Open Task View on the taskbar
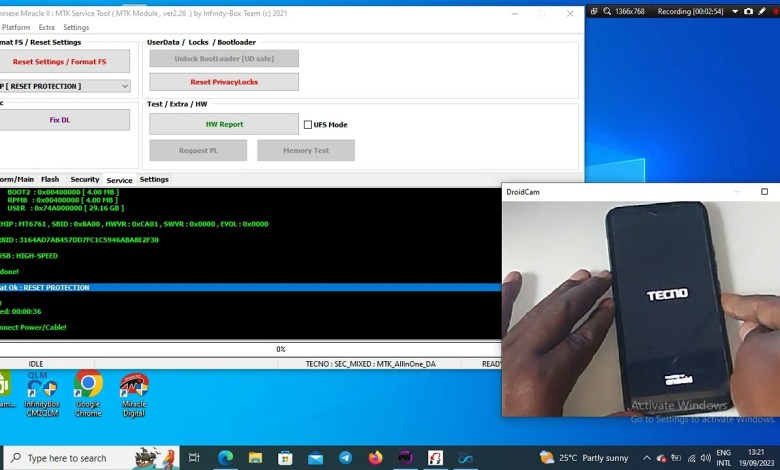Screen dimensions: 780x470 (x=195, y=458)
